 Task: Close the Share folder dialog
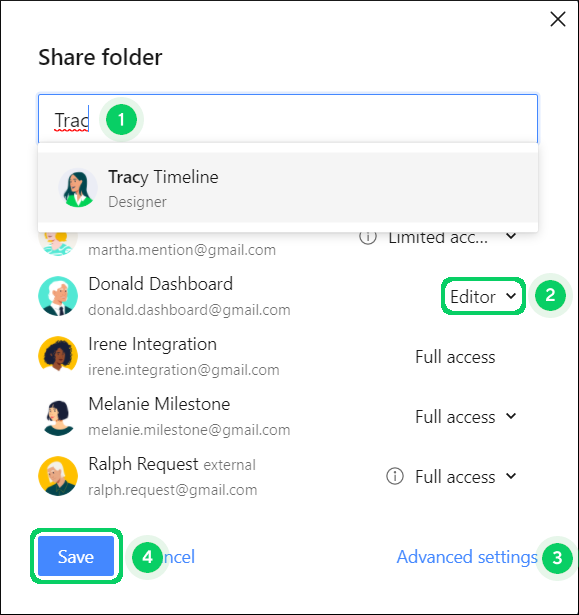point(557,19)
